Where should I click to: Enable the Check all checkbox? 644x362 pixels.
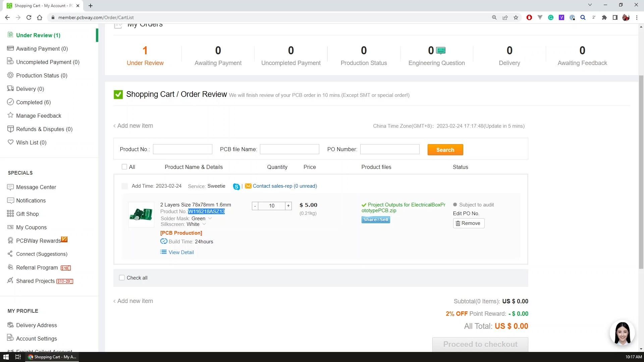122,278
